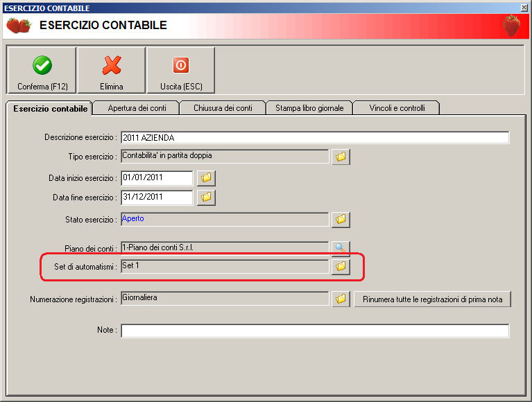Open the Vincoli e controlli tab
This screenshot has width=532, height=402.
397,108
